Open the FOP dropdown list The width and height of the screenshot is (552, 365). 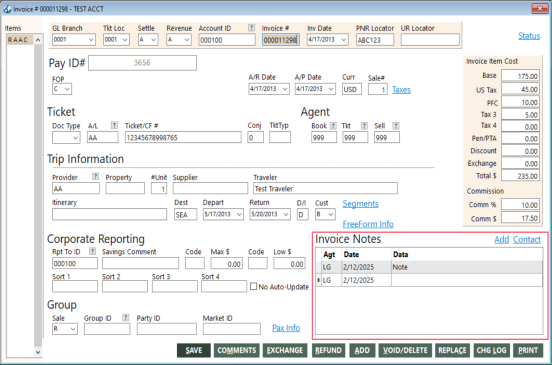[x=67, y=89]
